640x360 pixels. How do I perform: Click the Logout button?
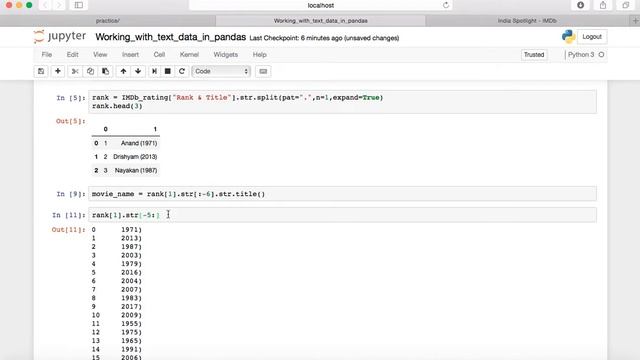(x=592, y=37)
